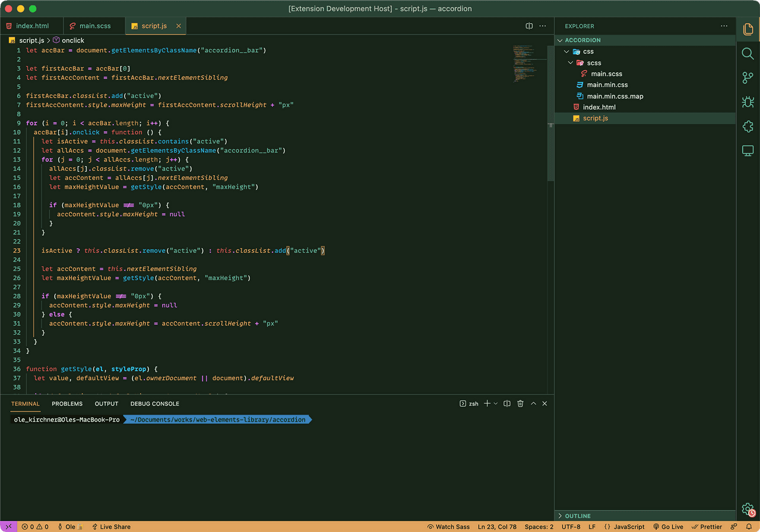Open the split editor icon near the tabs
Screen dimensions: 760x532
click(x=528, y=26)
